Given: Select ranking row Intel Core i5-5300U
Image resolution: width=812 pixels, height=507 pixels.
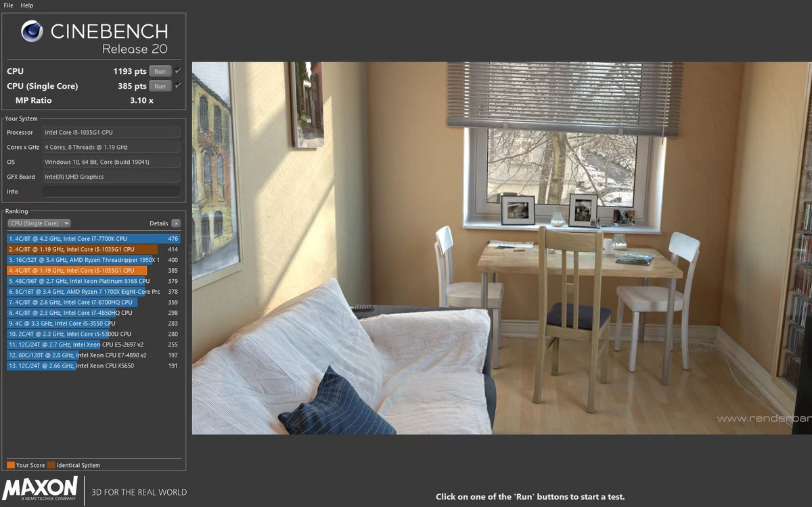Looking at the screenshot, I should [93, 334].
